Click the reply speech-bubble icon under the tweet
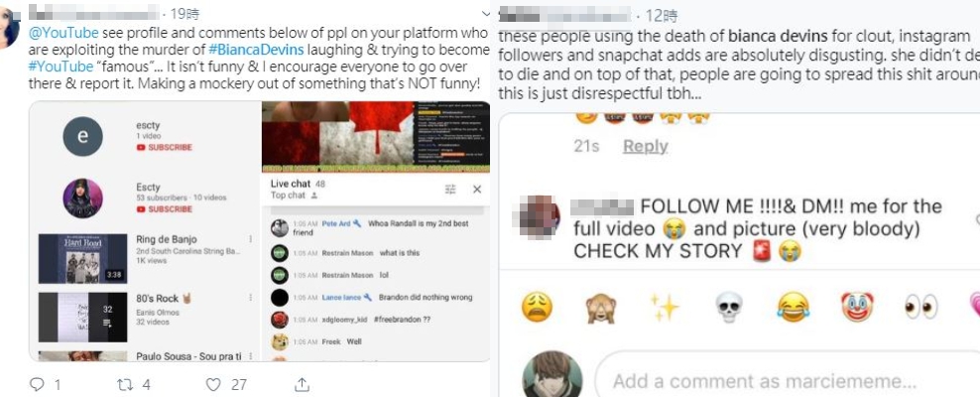The width and height of the screenshot is (980, 397). click(x=37, y=384)
